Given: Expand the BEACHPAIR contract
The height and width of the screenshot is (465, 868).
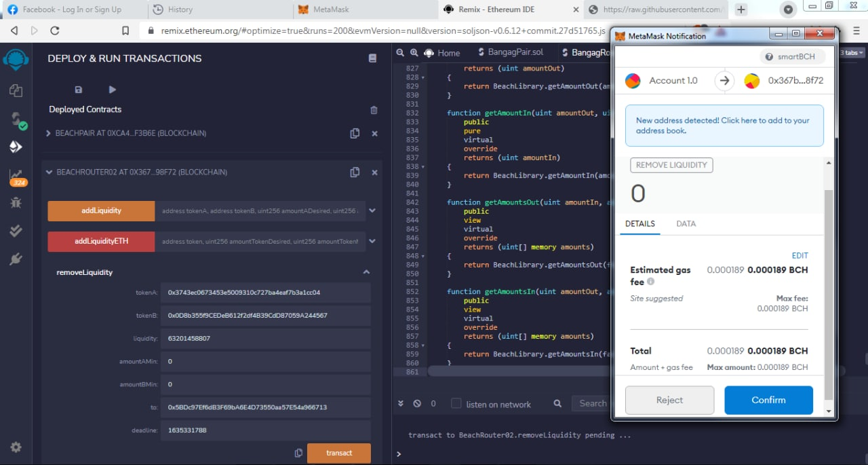Looking at the screenshot, I should coord(48,134).
